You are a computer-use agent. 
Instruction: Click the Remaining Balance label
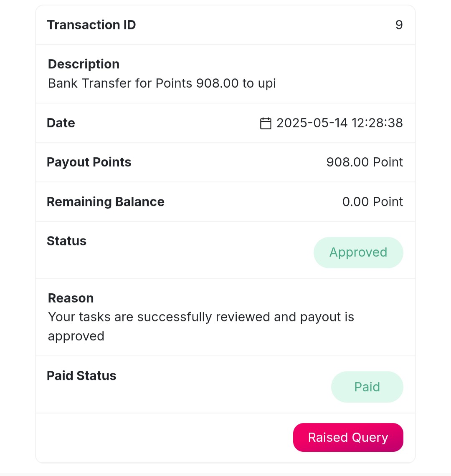click(x=106, y=202)
